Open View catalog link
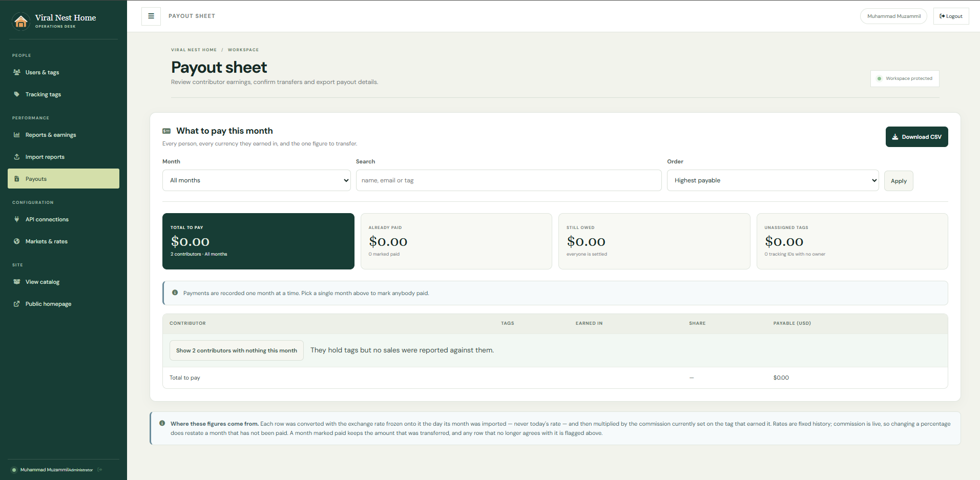Viewport: 980px width, 480px height. [x=64, y=282]
